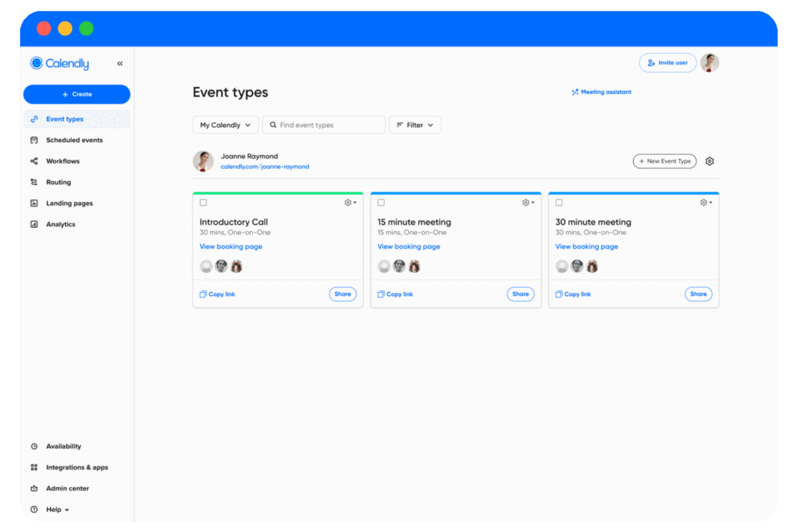This screenshot has width=798, height=532.
Task: Open the calendly.com/joanne-raymond link
Action: tap(265, 167)
